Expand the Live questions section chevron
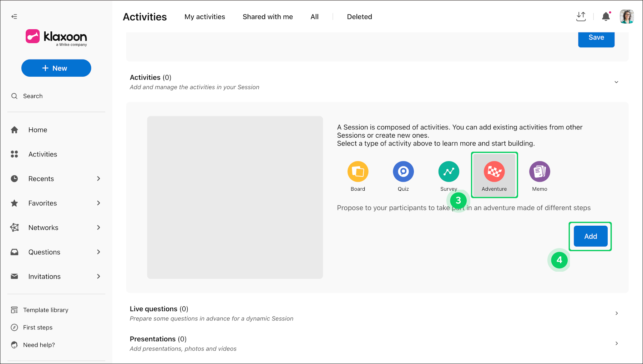The image size is (643, 364). [x=617, y=313]
